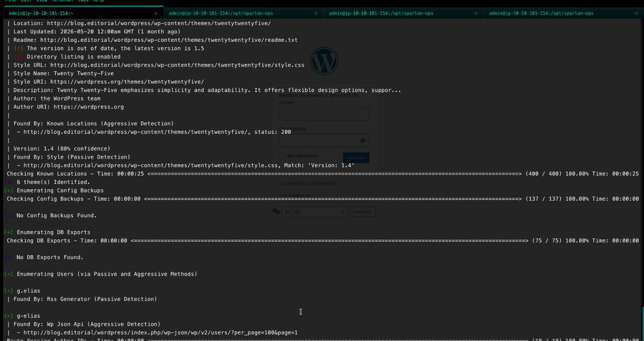The width and height of the screenshot is (644, 341).
Task: Open the ¿Olvidaste tu contraseña? link
Action: point(307,183)
